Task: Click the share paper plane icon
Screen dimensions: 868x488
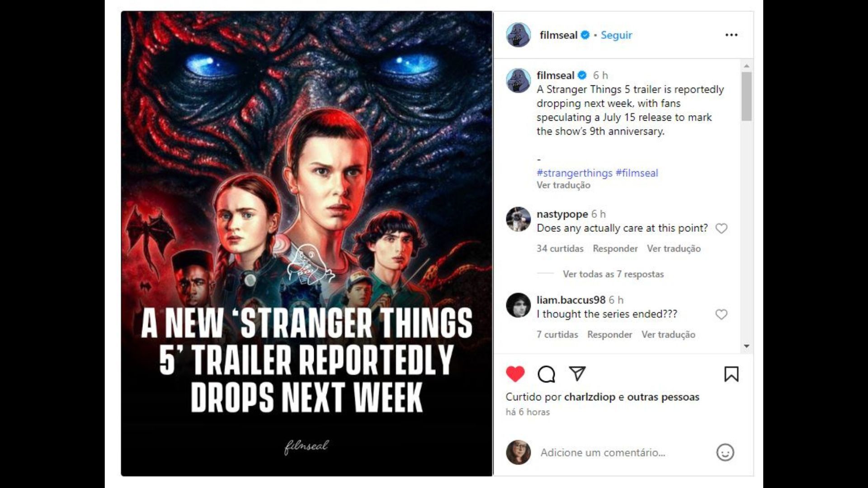Action: point(577,373)
